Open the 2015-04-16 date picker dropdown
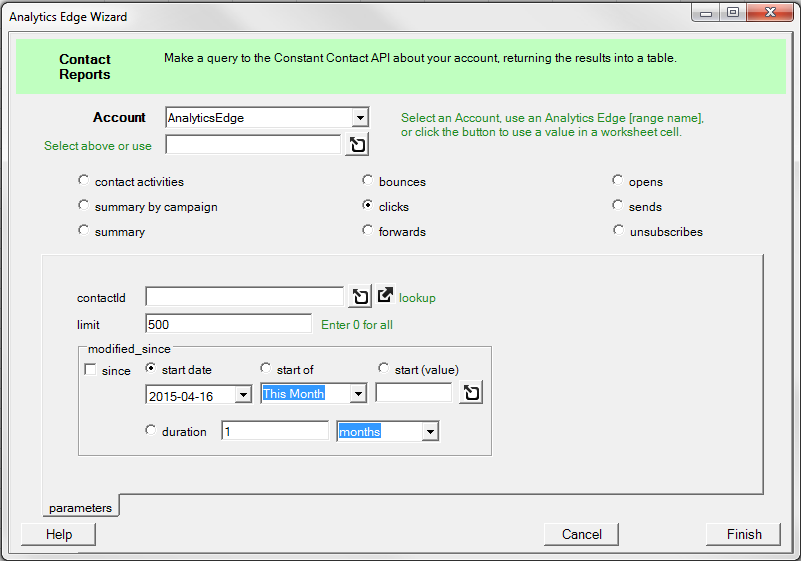 [243, 395]
